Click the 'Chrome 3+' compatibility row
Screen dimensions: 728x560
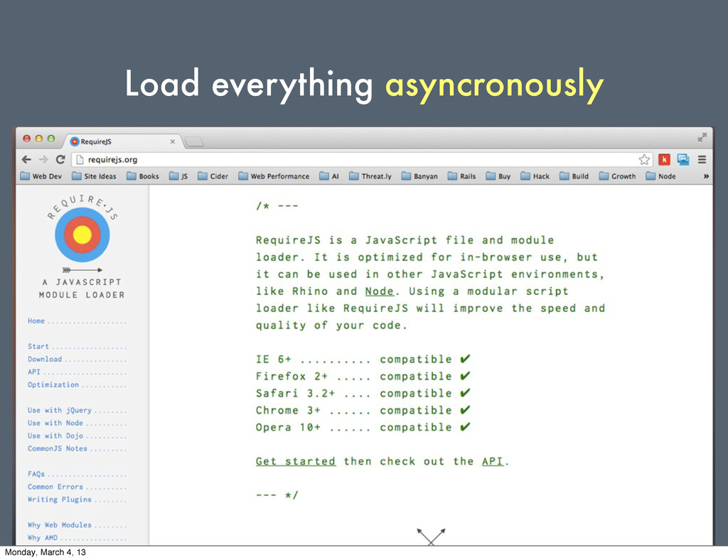pos(363,411)
